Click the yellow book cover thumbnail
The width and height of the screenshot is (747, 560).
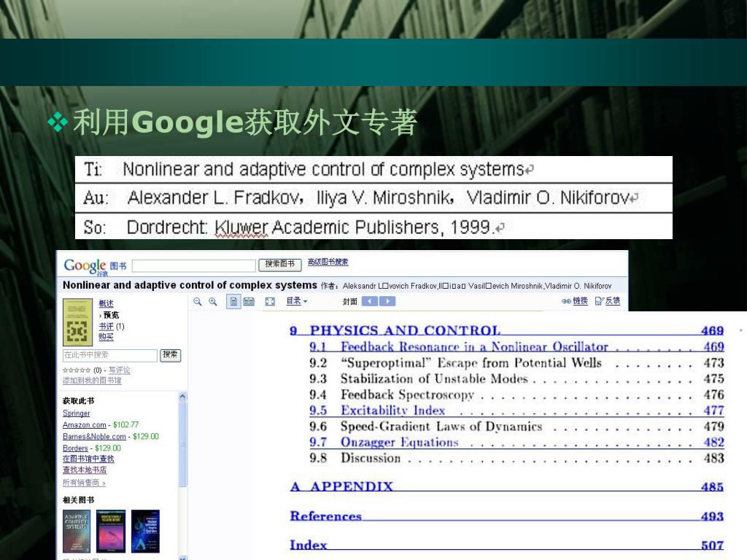77,322
